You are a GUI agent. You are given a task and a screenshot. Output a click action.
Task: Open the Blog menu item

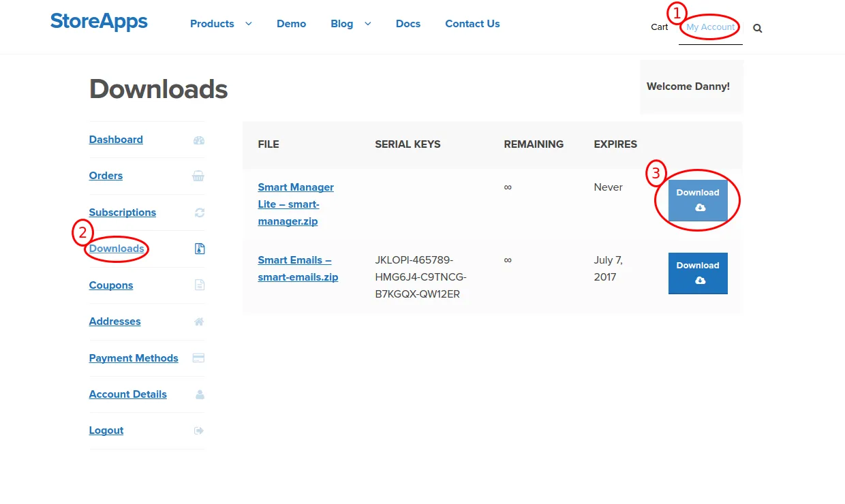pos(342,24)
